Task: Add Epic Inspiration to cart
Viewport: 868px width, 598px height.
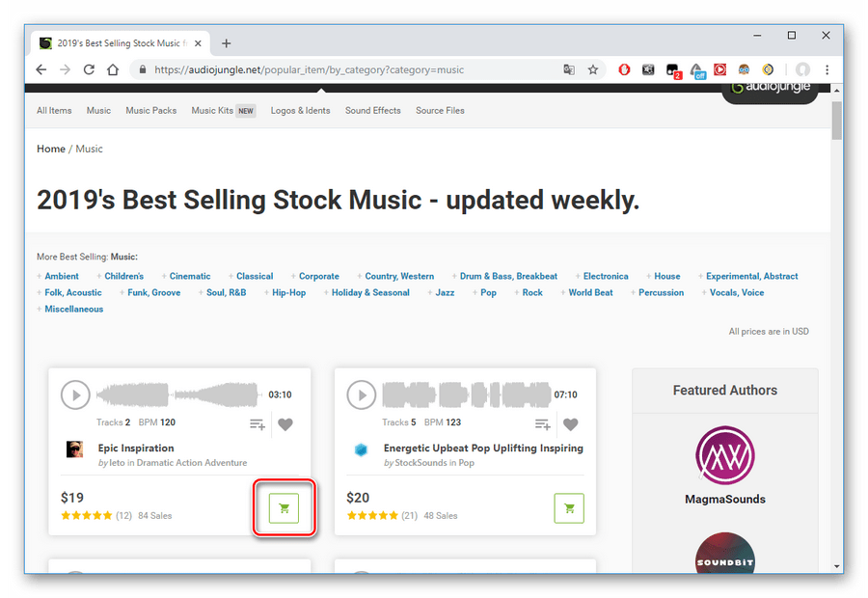Action: click(x=284, y=507)
